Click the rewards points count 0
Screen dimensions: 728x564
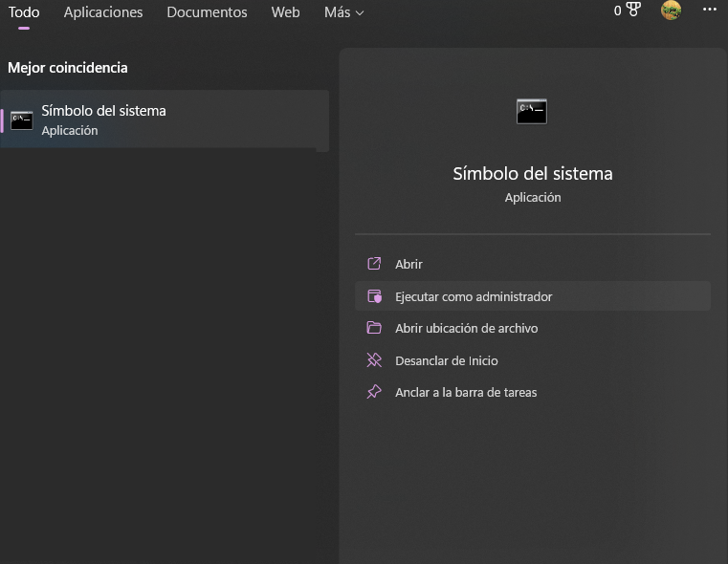[617, 11]
